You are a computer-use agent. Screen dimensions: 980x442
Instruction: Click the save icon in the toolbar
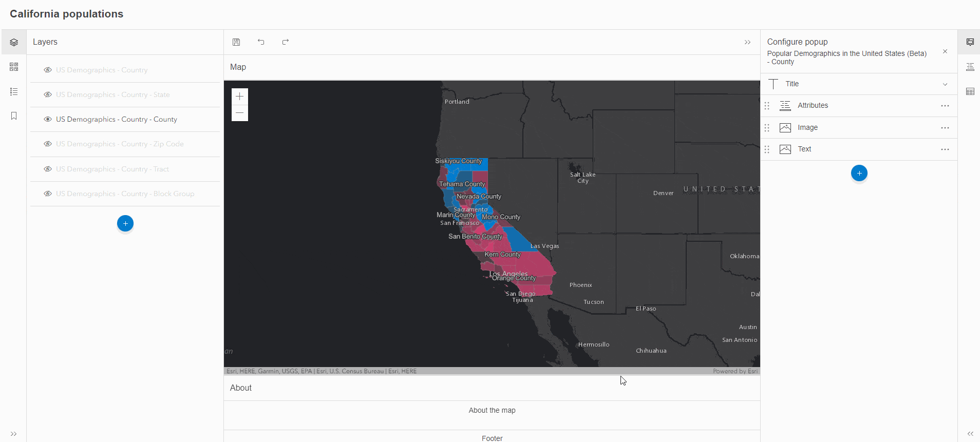point(236,42)
